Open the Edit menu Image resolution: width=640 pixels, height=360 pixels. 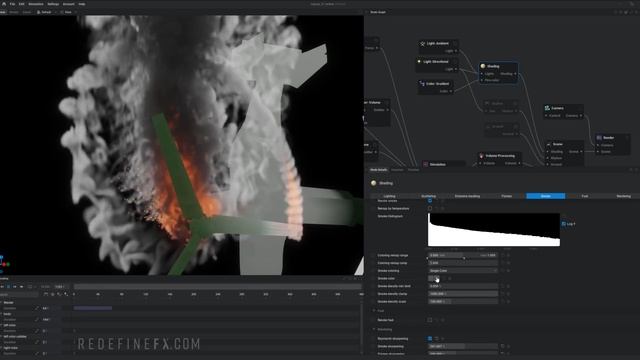click(22, 4)
